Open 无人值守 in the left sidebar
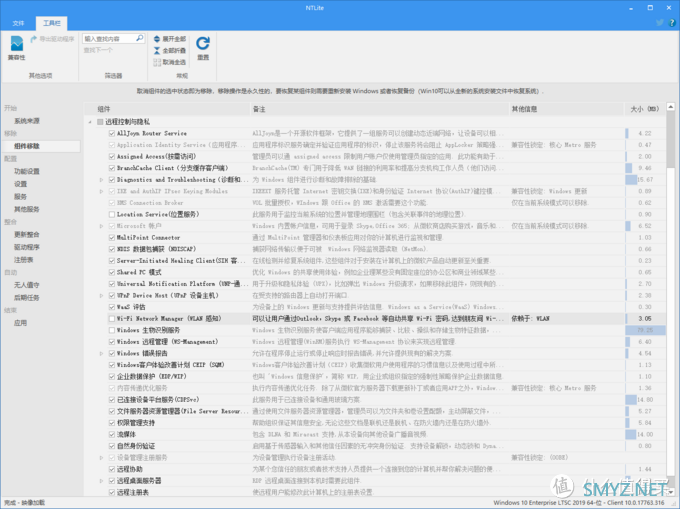Image resolution: width=680 pixels, height=509 pixels. (x=27, y=285)
